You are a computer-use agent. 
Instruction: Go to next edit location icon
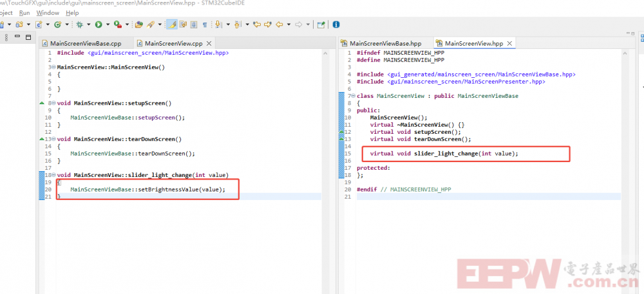268,24
